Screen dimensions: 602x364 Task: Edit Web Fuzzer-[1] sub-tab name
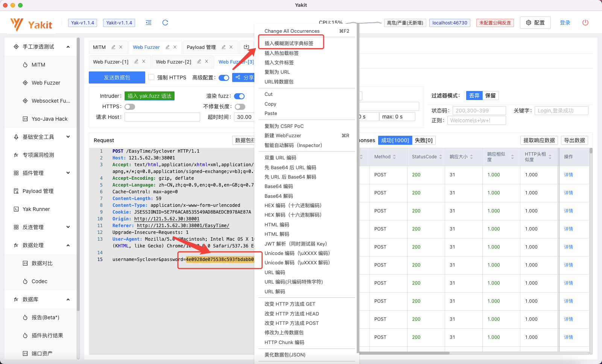[x=136, y=61]
